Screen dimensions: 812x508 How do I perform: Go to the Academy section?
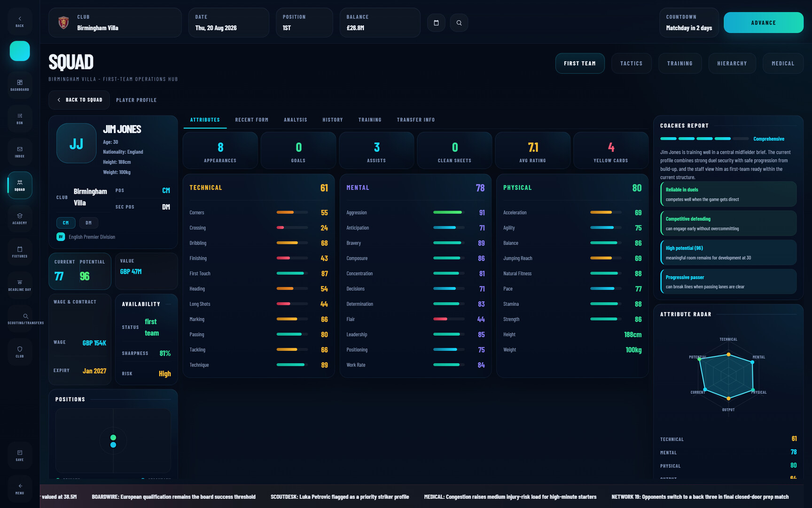click(x=20, y=218)
